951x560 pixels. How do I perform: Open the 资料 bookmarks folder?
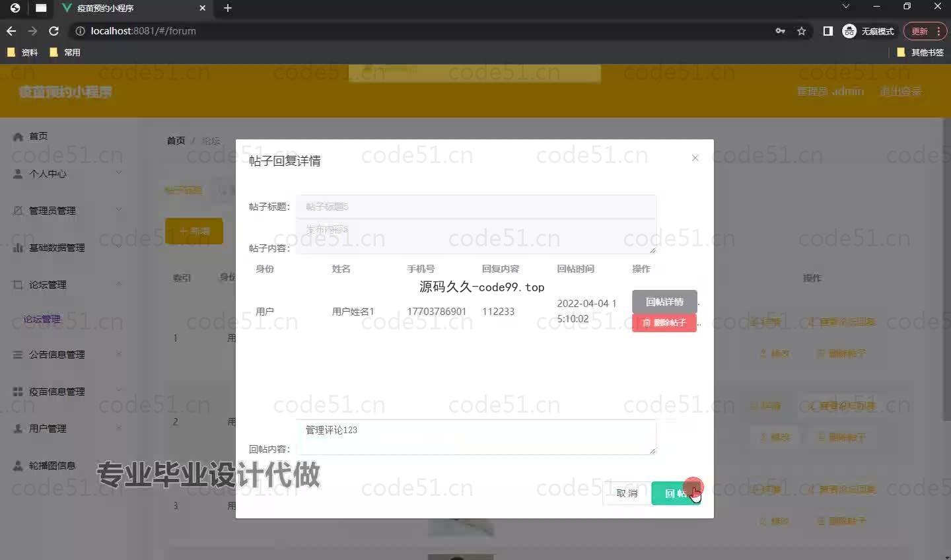tap(22, 52)
